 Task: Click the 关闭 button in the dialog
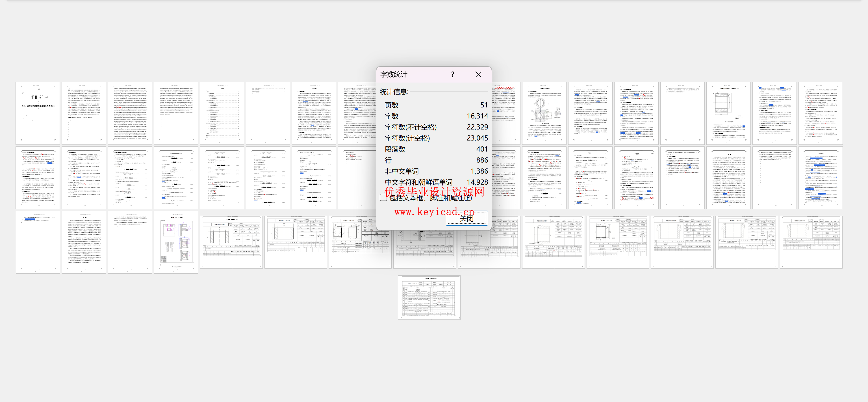point(467,218)
